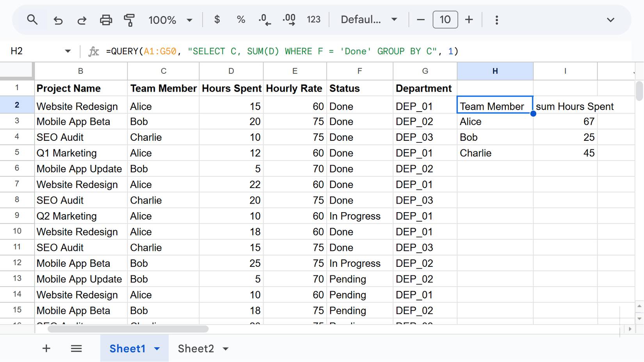Click the Redo icon

(x=82, y=20)
